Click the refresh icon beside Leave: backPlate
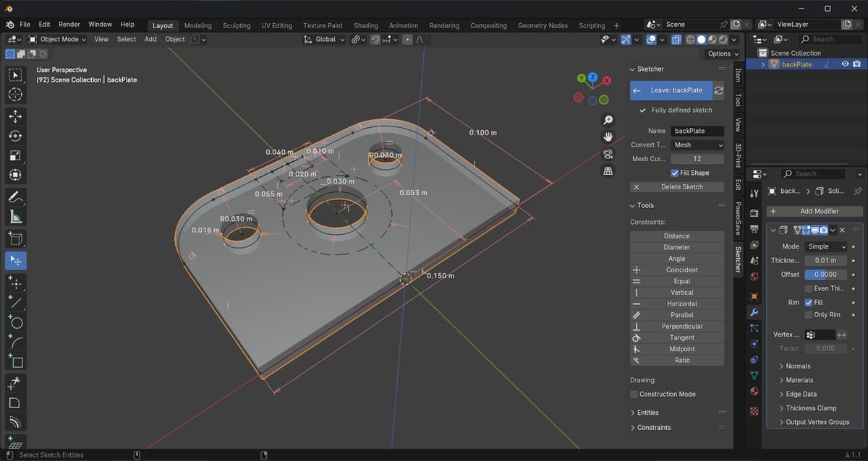This screenshot has height=461, width=868. click(719, 90)
